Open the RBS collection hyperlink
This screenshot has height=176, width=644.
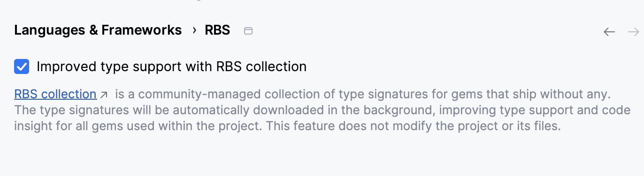55,94
